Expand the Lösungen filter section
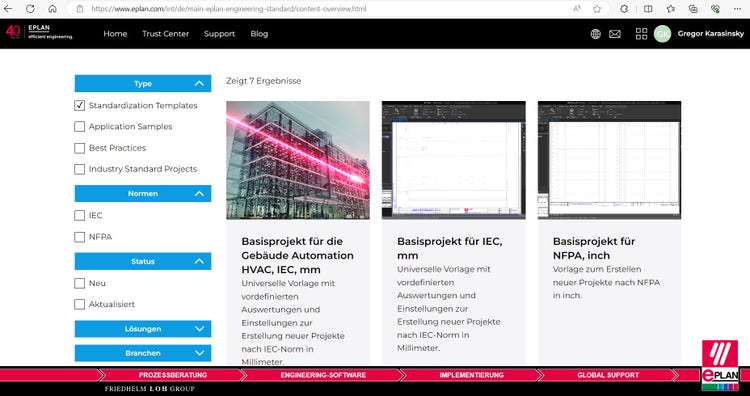The width and height of the screenshot is (750, 396). coord(143,329)
